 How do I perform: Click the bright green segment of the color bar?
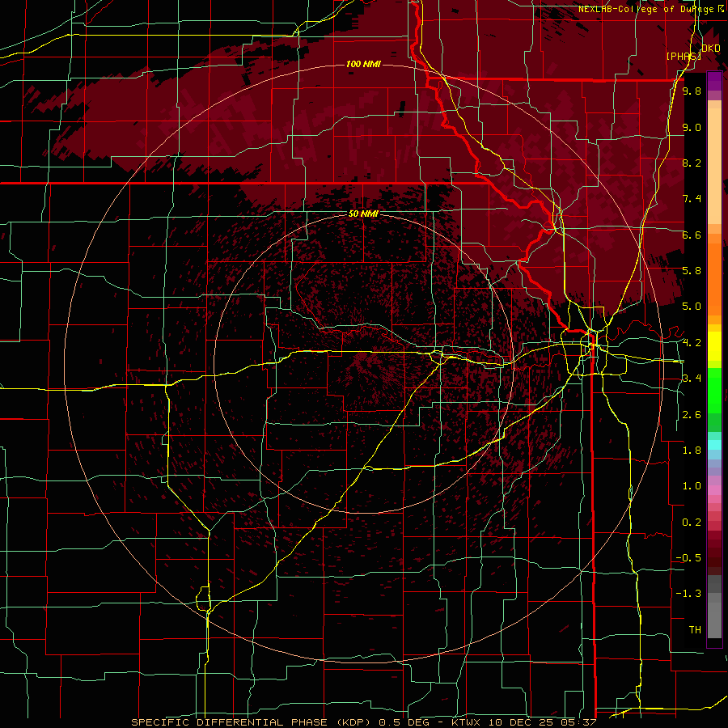tap(714, 391)
